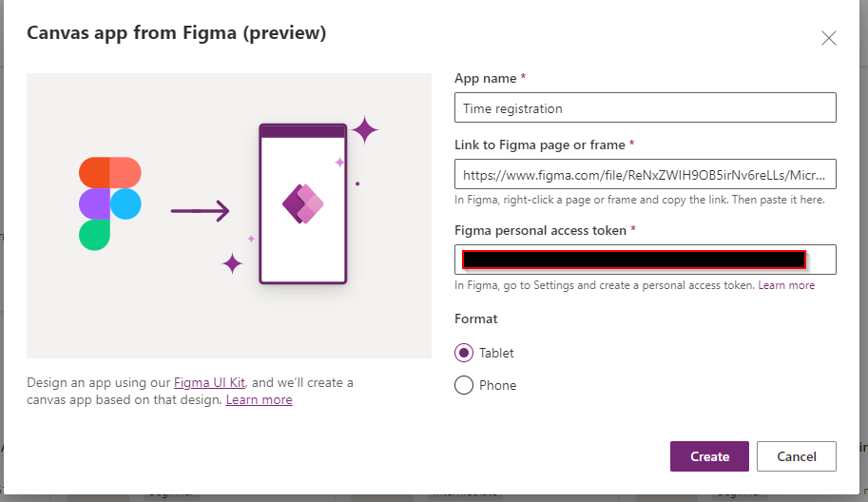868x502 pixels.
Task: Click the Cancel button
Action: pyautogui.click(x=797, y=456)
